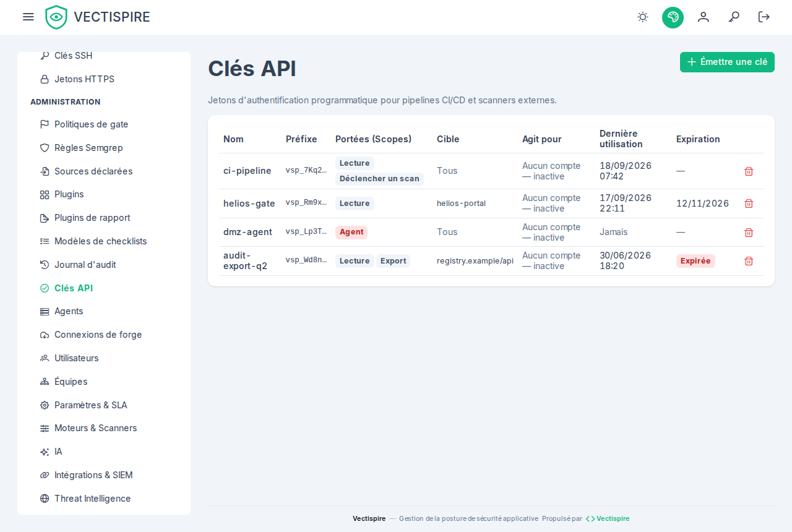The width and height of the screenshot is (792, 532).
Task: Click the key icon in header
Action: tap(734, 17)
